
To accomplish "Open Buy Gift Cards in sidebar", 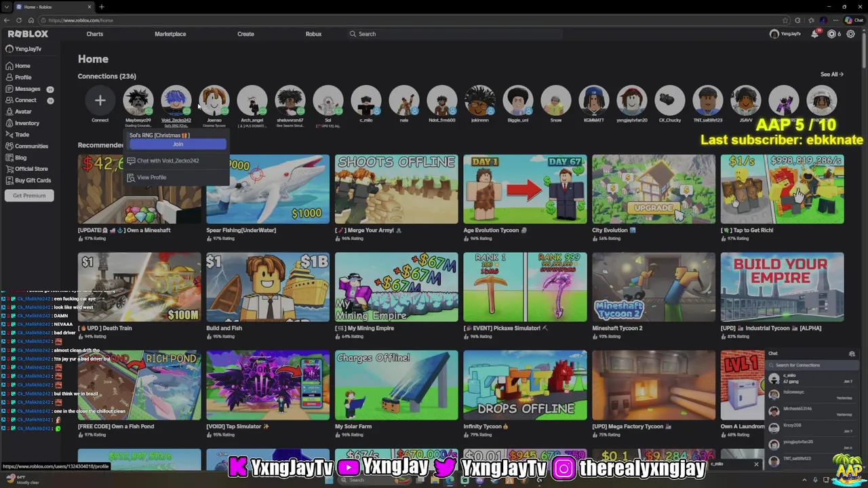I will click(x=27, y=180).
